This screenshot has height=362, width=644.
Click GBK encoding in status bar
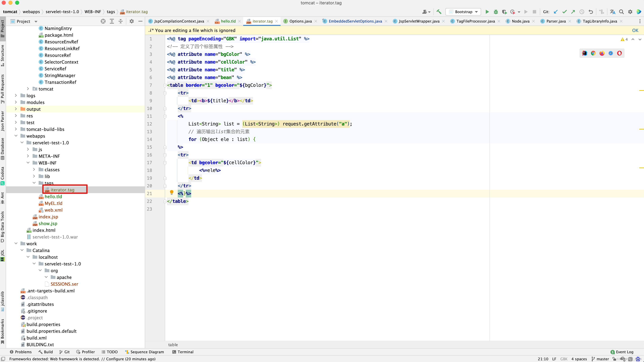[x=564, y=359]
